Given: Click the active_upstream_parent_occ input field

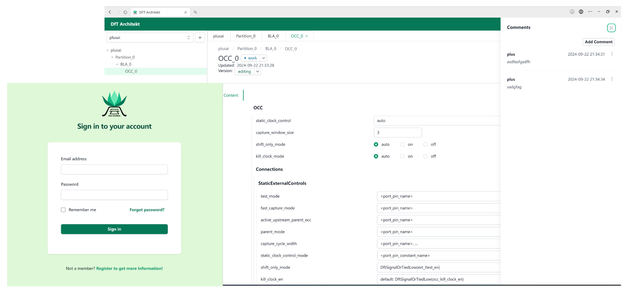Looking at the screenshot, I should (439, 220).
